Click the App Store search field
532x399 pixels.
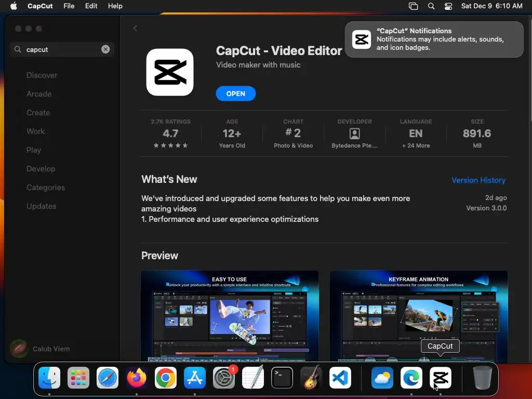pyautogui.click(x=62, y=49)
